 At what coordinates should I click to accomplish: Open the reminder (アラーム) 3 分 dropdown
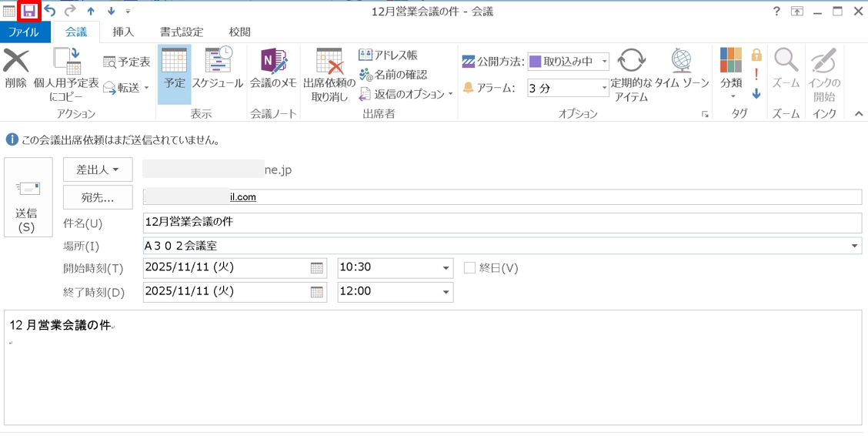[605, 89]
